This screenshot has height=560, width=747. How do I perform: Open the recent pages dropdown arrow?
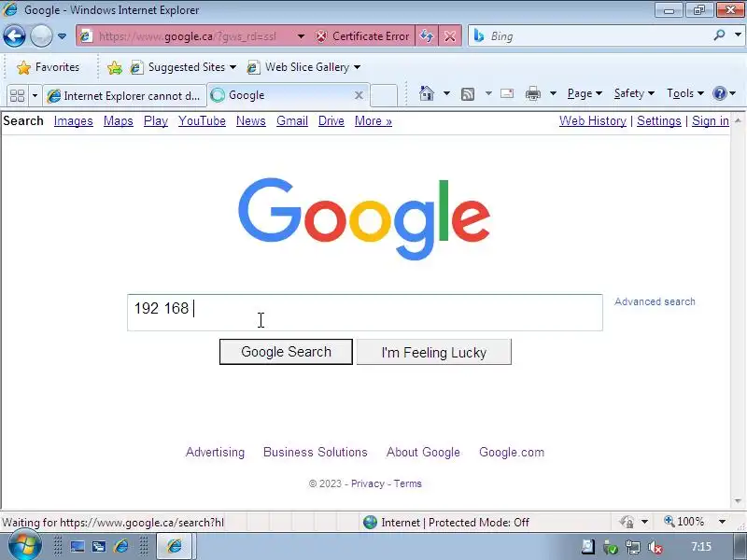62,36
